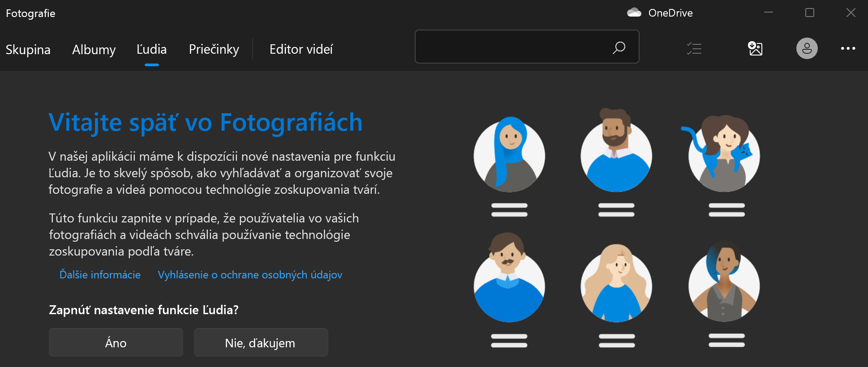Click the magnifier search icon
This screenshot has width=868, height=367.
619,47
